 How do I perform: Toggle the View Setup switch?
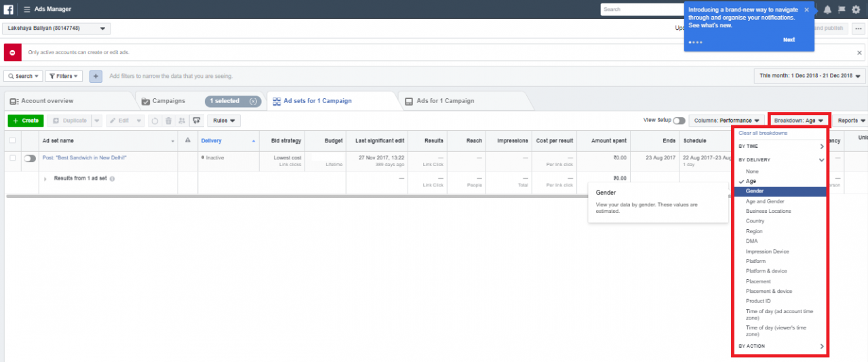click(x=679, y=121)
